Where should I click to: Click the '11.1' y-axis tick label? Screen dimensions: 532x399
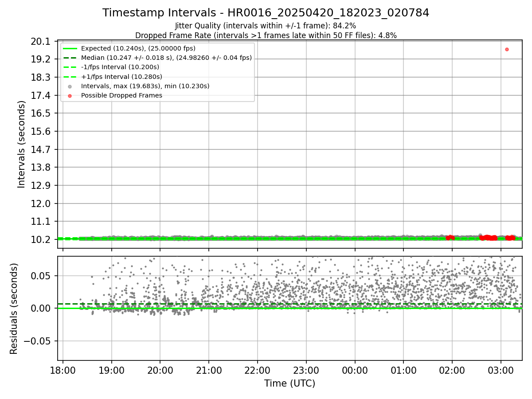(41, 221)
